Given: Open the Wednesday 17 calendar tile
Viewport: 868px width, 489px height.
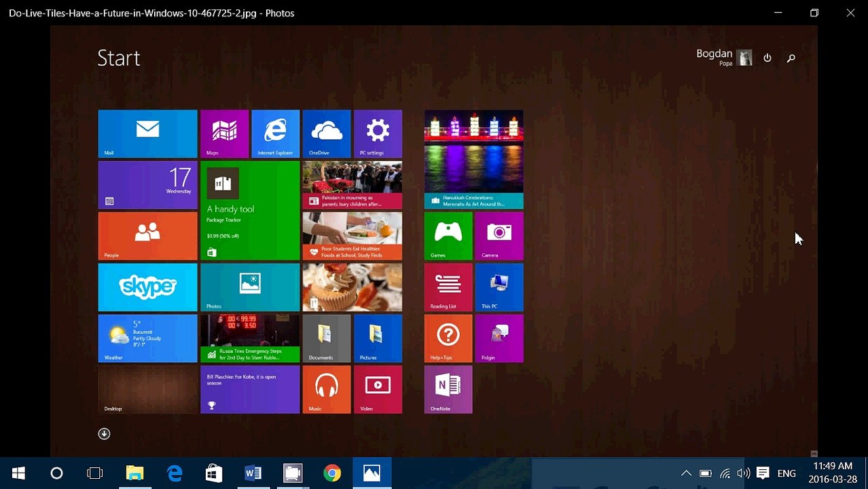Looking at the screenshot, I should point(147,185).
